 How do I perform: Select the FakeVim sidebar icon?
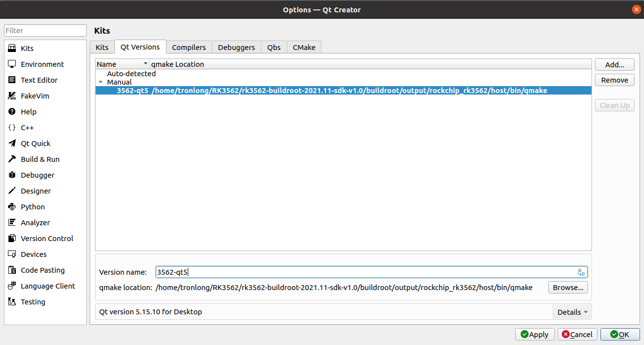[12, 96]
